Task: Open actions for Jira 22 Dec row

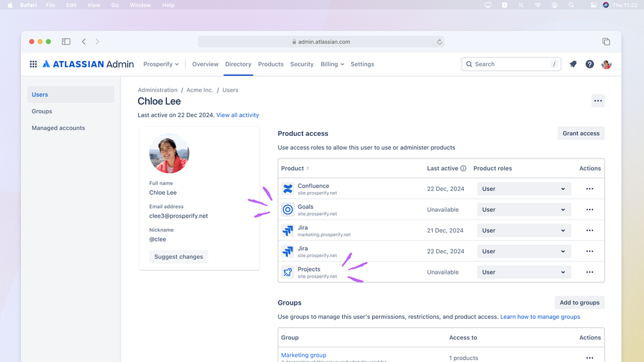Action: [x=589, y=251]
